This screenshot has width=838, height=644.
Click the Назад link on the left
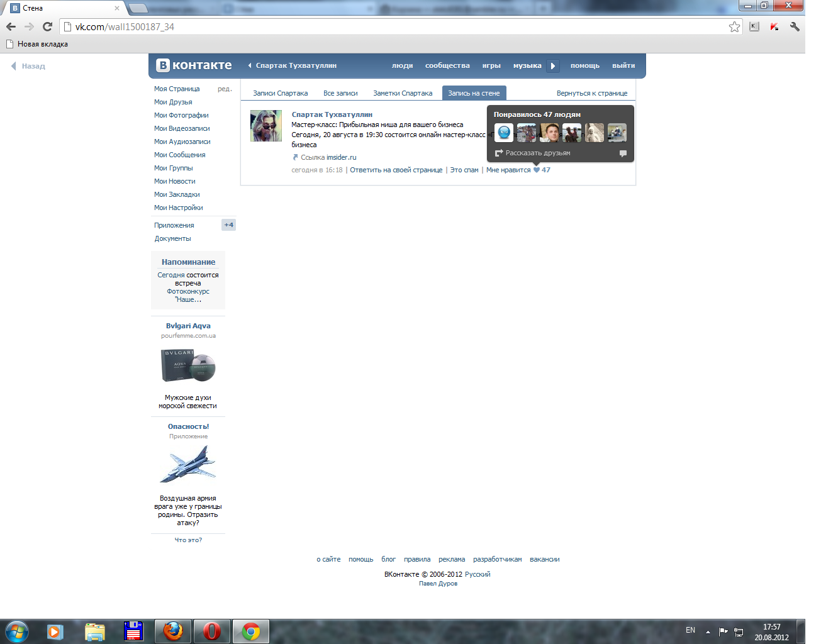point(28,66)
